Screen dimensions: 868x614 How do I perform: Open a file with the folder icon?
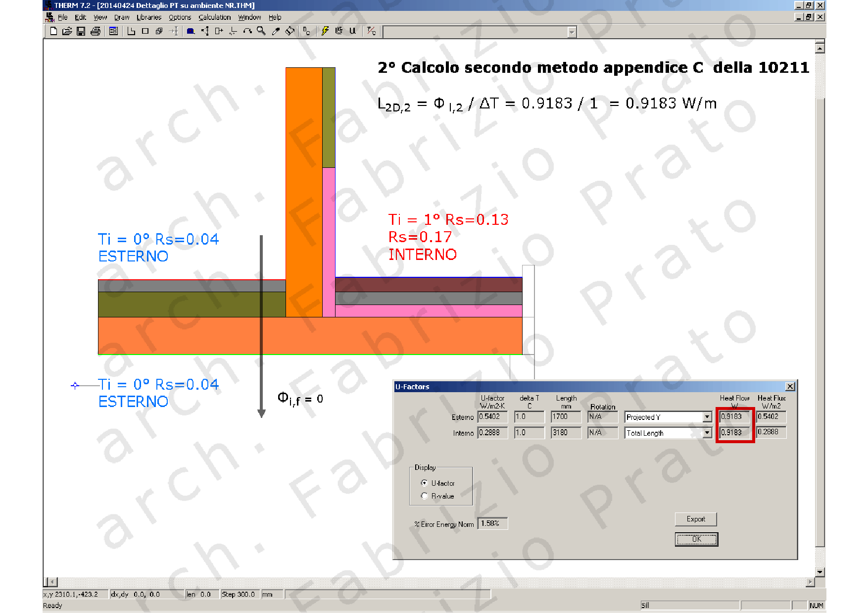[x=67, y=31]
